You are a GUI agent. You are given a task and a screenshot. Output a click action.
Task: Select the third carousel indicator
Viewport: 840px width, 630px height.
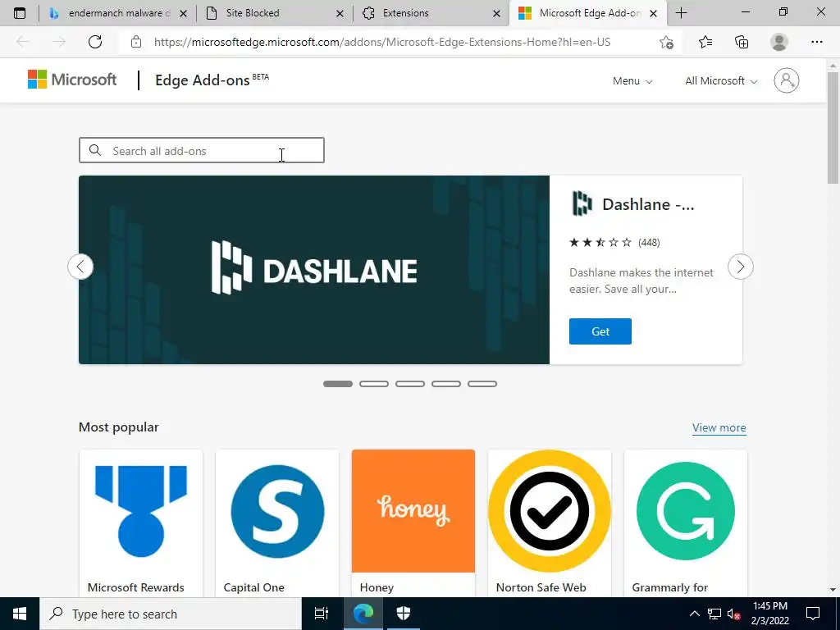pyautogui.click(x=410, y=384)
